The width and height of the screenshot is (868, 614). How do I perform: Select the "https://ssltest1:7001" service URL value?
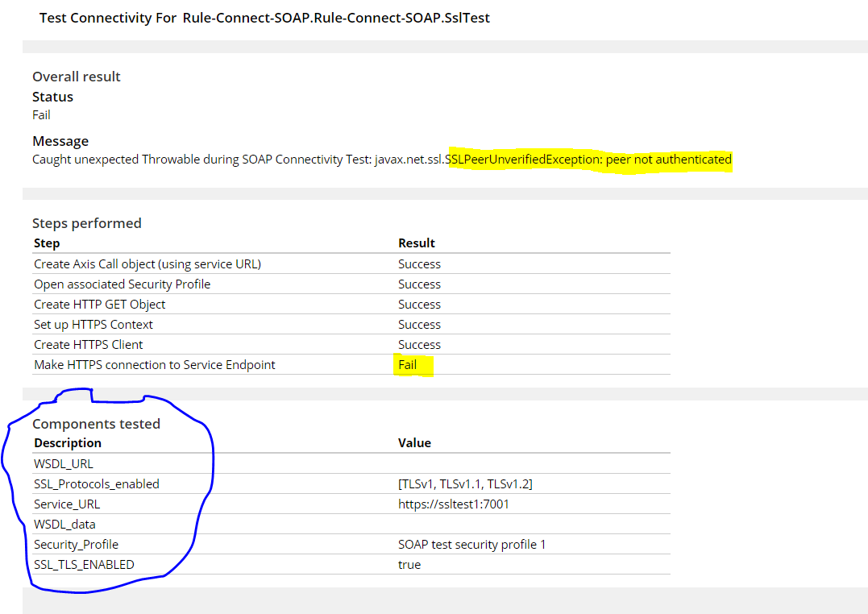454,504
